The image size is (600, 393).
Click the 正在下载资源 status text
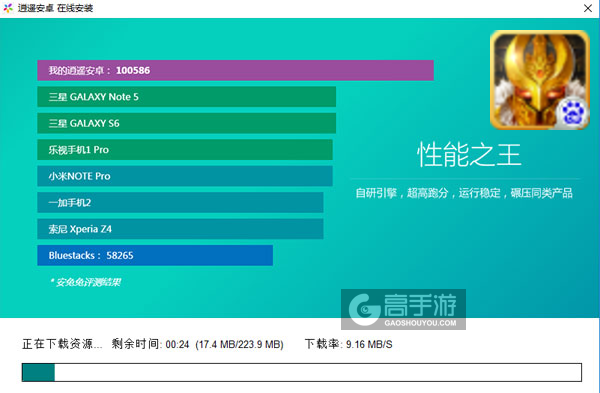(62, 344)
